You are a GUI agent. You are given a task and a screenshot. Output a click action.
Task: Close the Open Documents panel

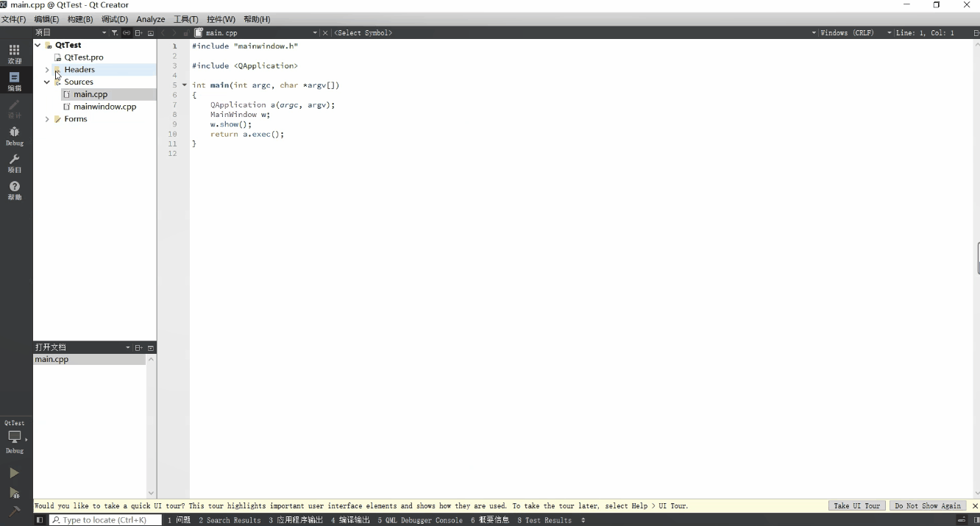[x=151, y=348]
